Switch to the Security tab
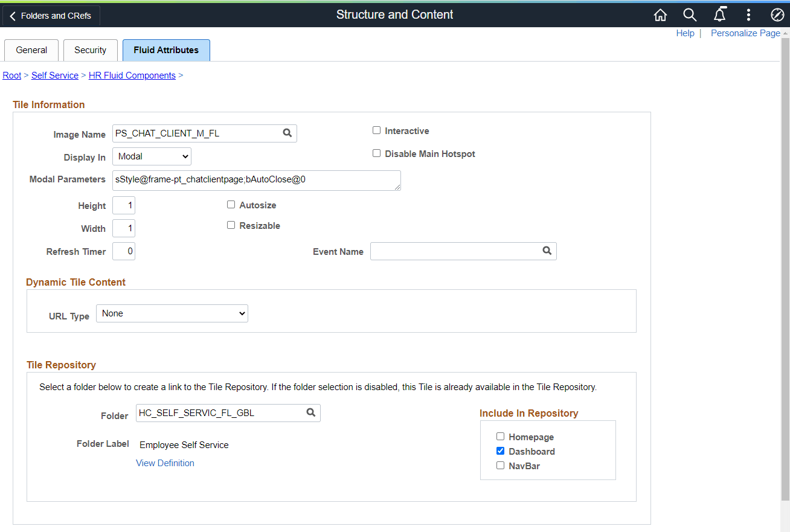 tap(90, 50)
